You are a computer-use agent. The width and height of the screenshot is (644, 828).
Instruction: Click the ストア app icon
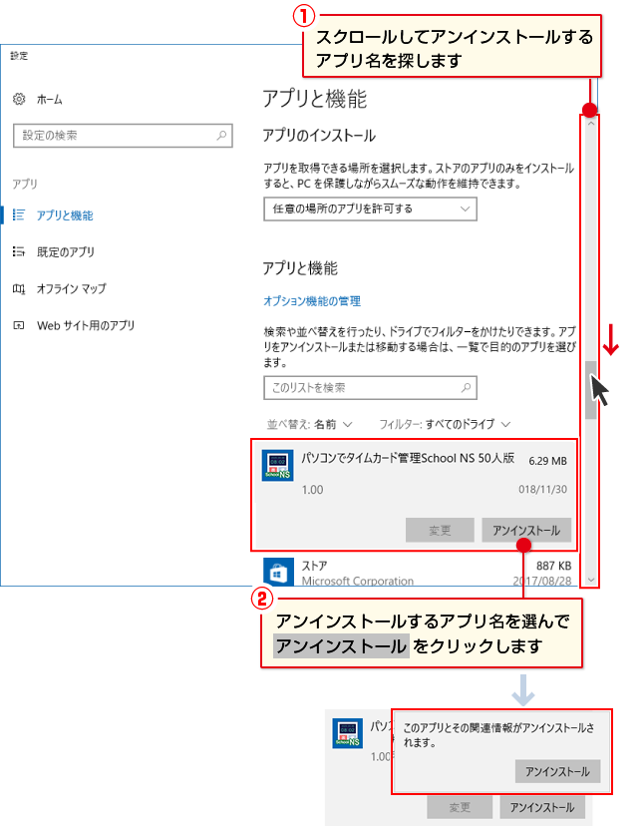[x=277, y=572]
